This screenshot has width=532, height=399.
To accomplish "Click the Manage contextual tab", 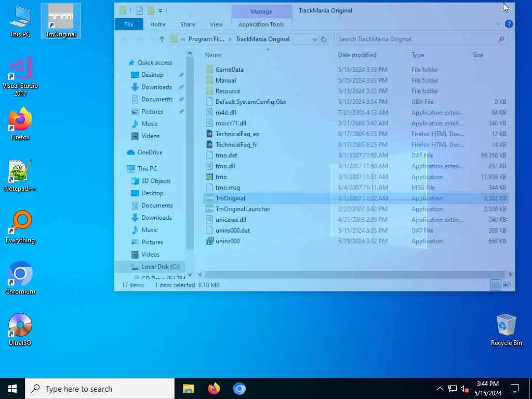I will click(261, 11).
